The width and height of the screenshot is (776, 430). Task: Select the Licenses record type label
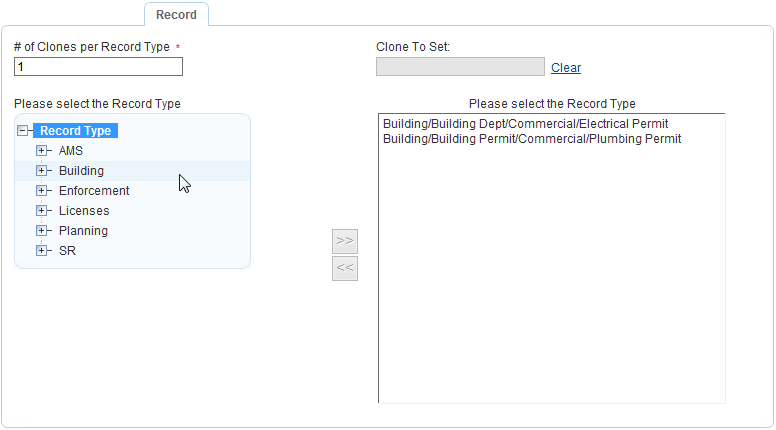point(84,211)
